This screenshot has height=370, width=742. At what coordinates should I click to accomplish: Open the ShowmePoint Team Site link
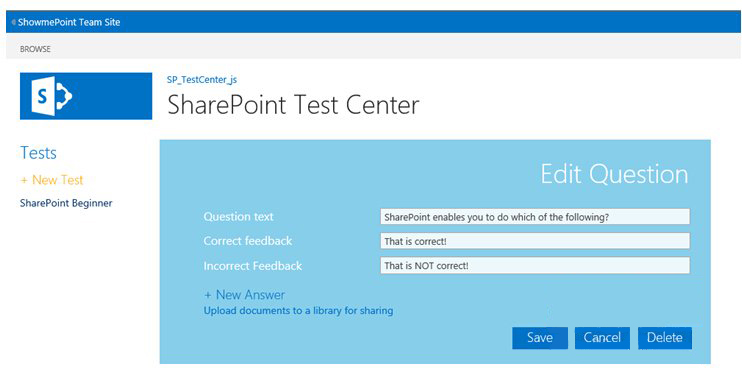click(x=69, y=22)
